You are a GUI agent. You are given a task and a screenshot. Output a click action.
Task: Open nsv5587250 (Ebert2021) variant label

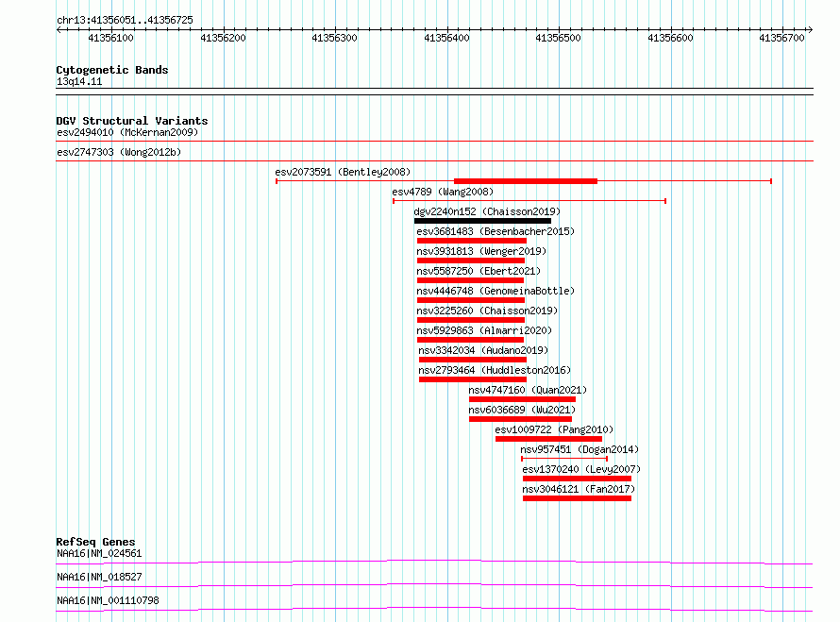click(479, 271)
